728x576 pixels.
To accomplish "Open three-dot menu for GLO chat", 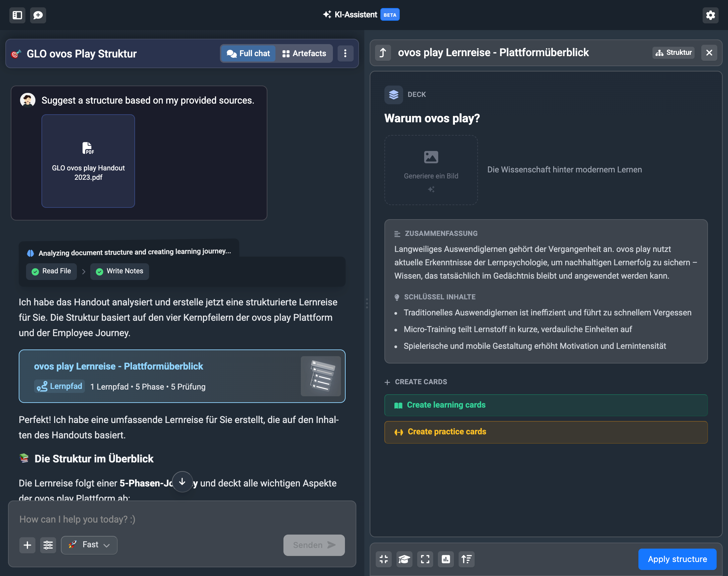I will (345, 53).
